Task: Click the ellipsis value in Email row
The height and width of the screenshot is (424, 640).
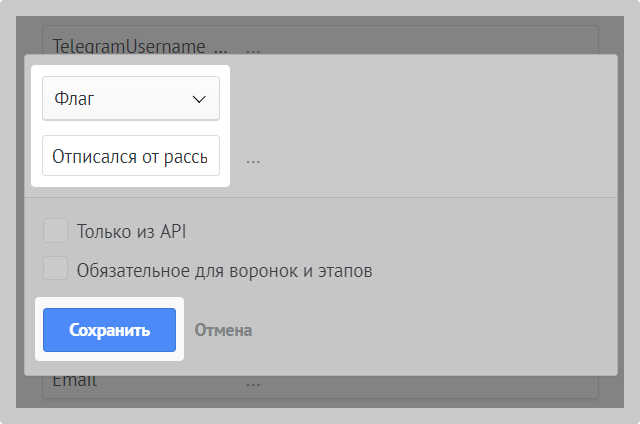Action: 253,382
